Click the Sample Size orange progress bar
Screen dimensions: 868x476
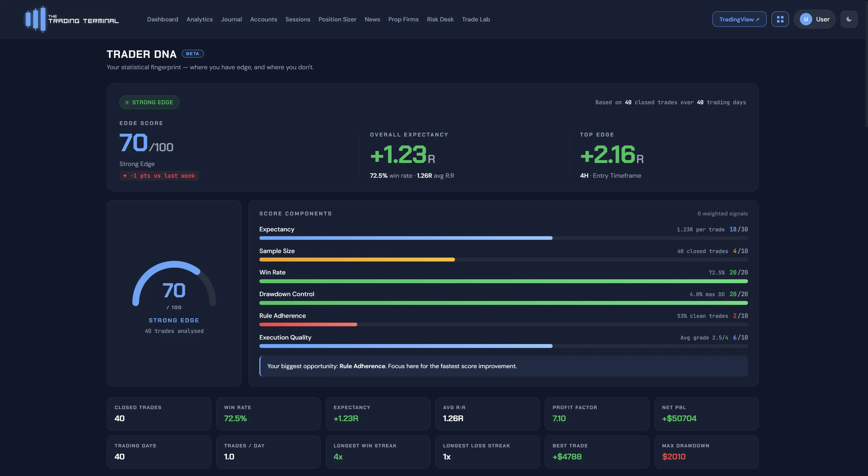click(503, 260)
